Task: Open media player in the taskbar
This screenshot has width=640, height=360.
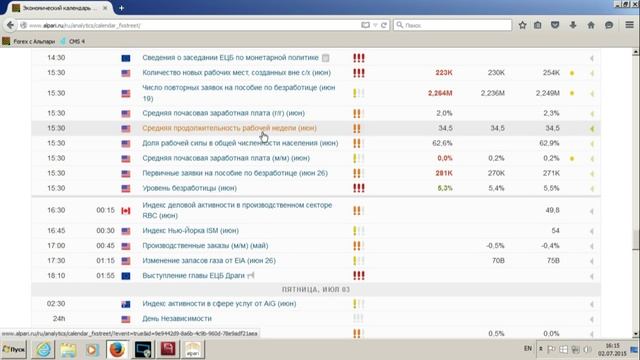Action: (92, 349)
